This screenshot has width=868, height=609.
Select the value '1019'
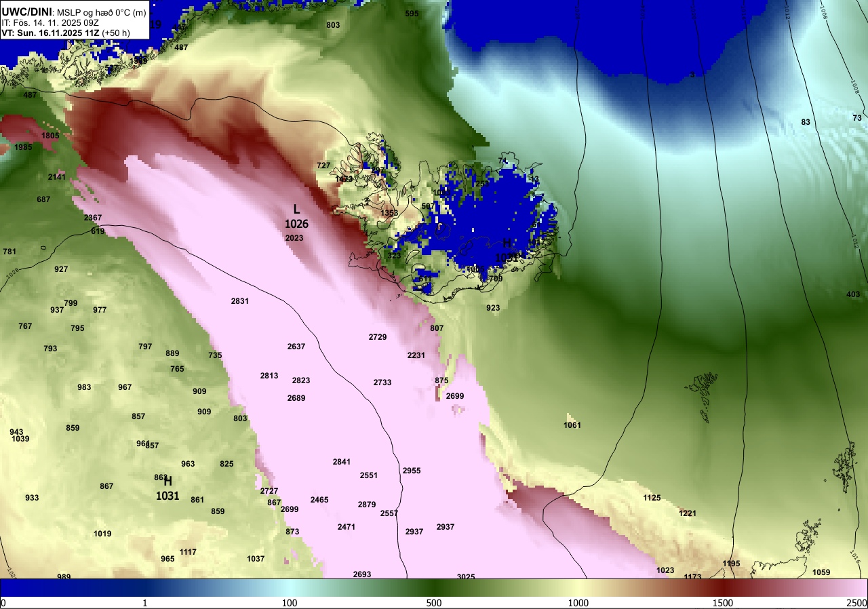click(x=102, y=534)
